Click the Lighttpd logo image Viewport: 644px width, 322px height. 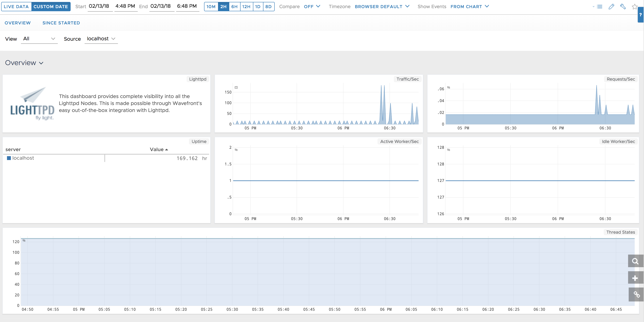click(32, 103)
